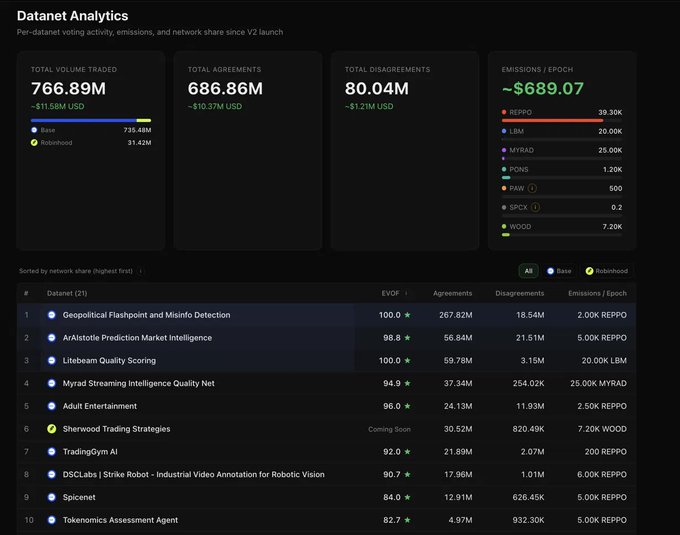The height and width of the screenshot is (535, 680).
Task: Click the info icon next to PAW
Action: tap(532, 188)
